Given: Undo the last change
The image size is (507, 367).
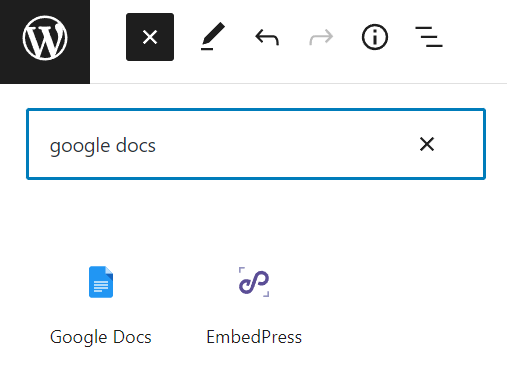Looking at the screenshot, I should [267, 37].
